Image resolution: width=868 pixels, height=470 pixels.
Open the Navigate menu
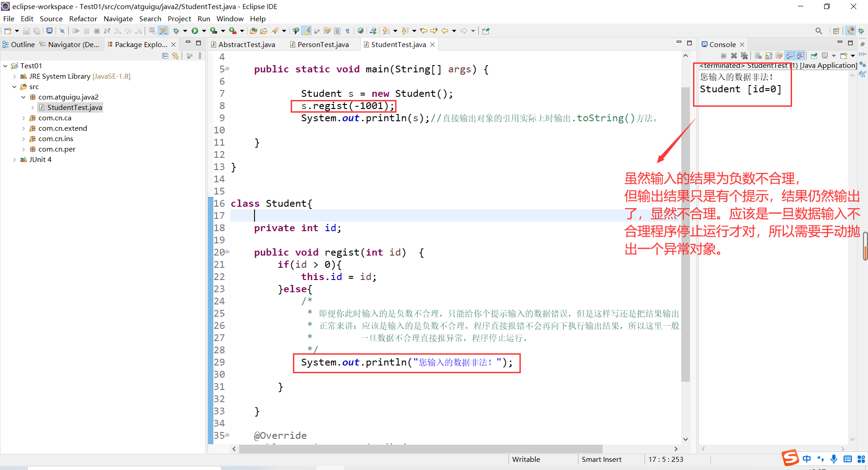pyautogui.click(x=118, y=19)
